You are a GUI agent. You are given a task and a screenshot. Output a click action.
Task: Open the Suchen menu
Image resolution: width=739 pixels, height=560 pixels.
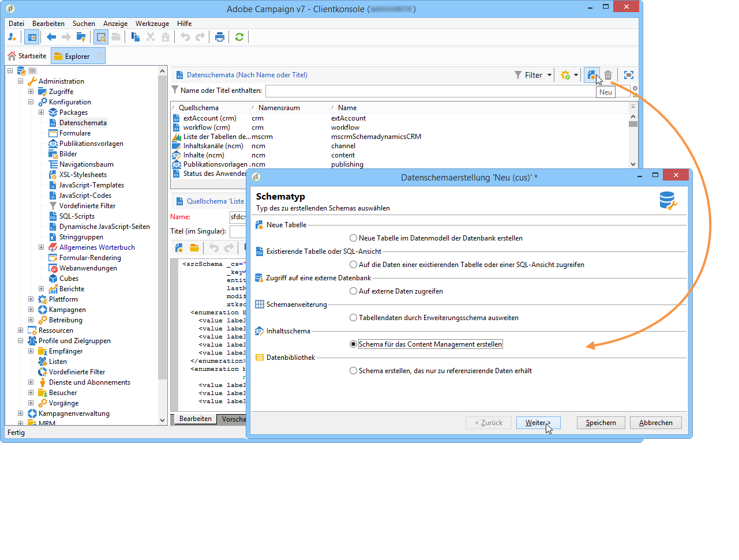[x=84, y=24]
